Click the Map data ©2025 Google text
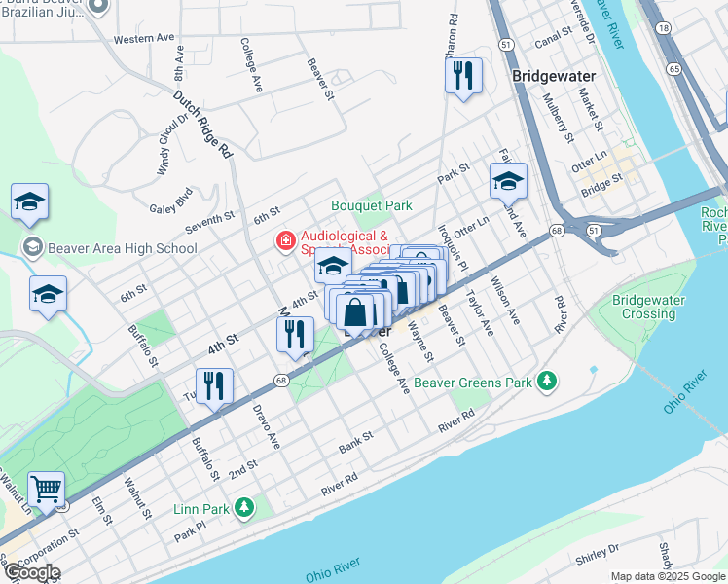Viewport: 728px width, 584px height. tap(668, 576)
